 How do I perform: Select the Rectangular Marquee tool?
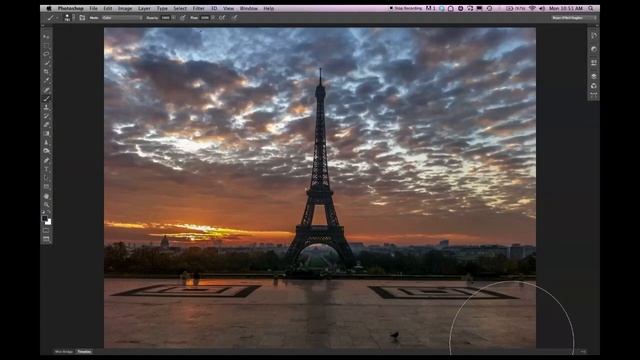click(46, 45)
